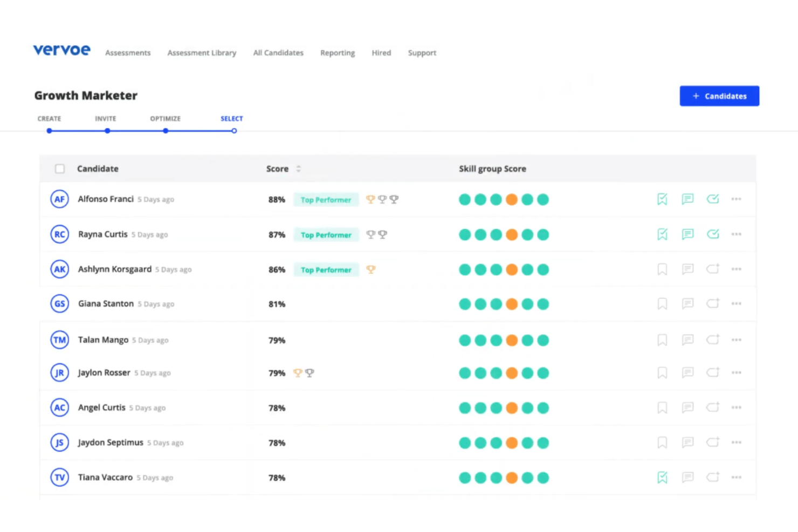
Task: Bookmark Alfonso Franci's shortlist icon
Action: [662, 199]
